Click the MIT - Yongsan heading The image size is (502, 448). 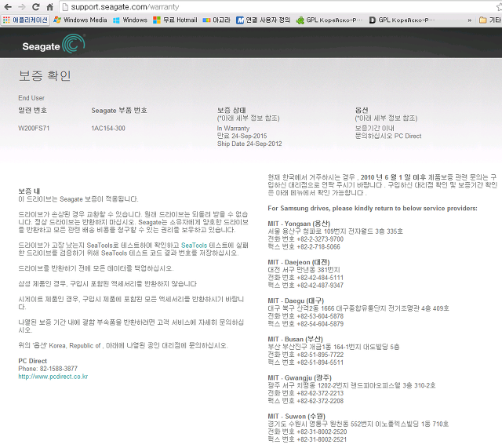tap(299, 224)
